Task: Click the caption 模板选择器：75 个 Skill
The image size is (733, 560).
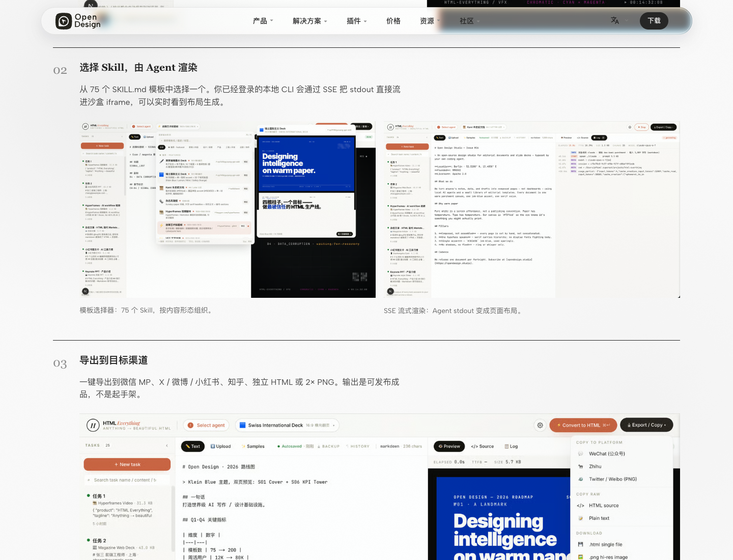Action: 146,310
